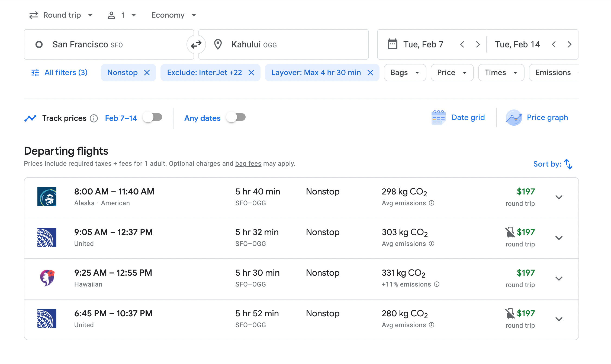Enable Track prices for Feb 7–14

click(x=153, y=118)
